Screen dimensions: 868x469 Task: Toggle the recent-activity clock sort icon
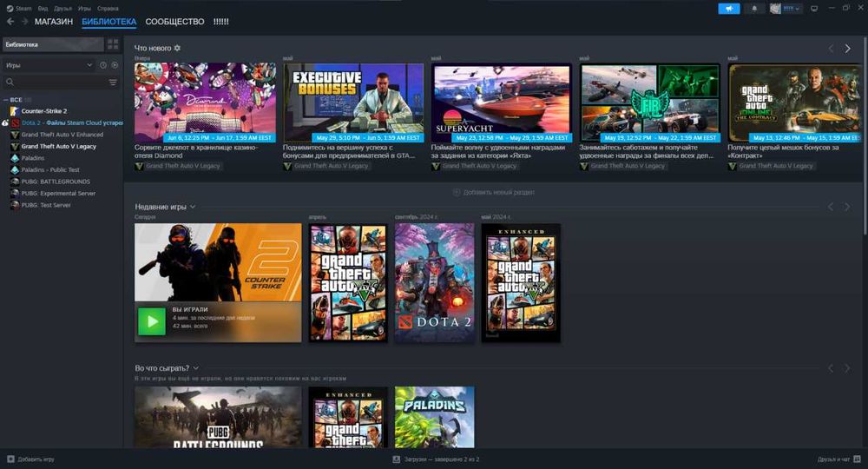click(103, 65)
